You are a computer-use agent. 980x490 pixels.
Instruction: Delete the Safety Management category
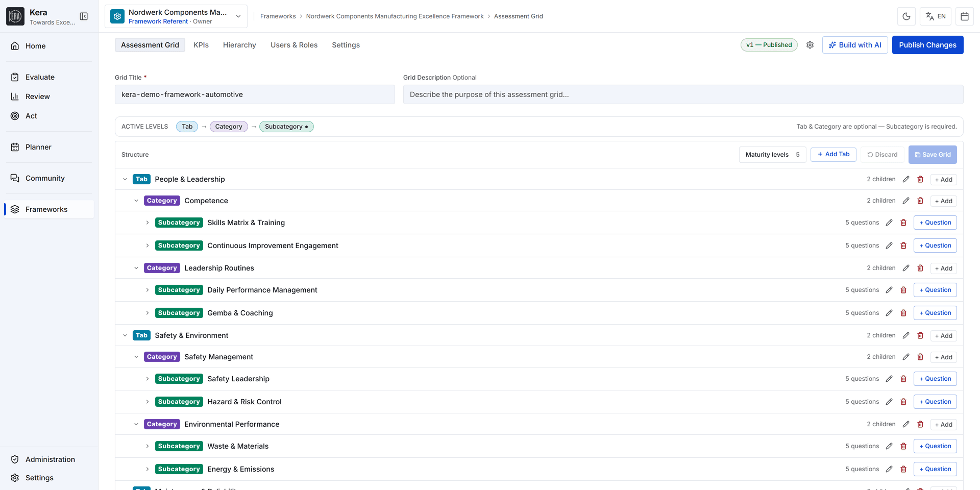[x=920, y=357]
